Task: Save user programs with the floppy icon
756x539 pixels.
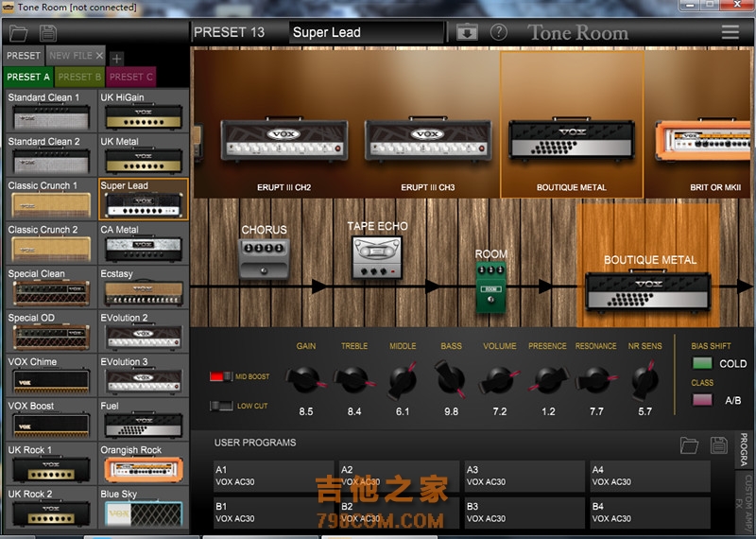Action: point(719,445)
